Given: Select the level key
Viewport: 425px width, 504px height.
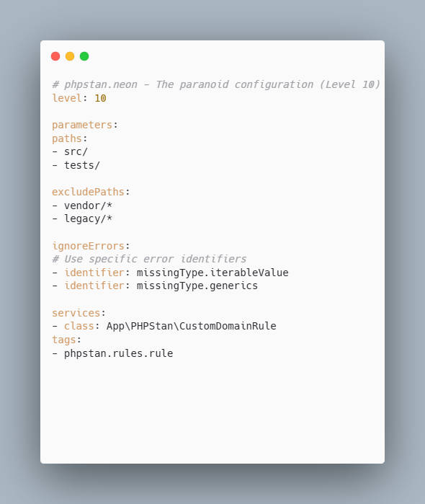Looking at the screenshot, I should pyautogui.click(x=67, y=98).
